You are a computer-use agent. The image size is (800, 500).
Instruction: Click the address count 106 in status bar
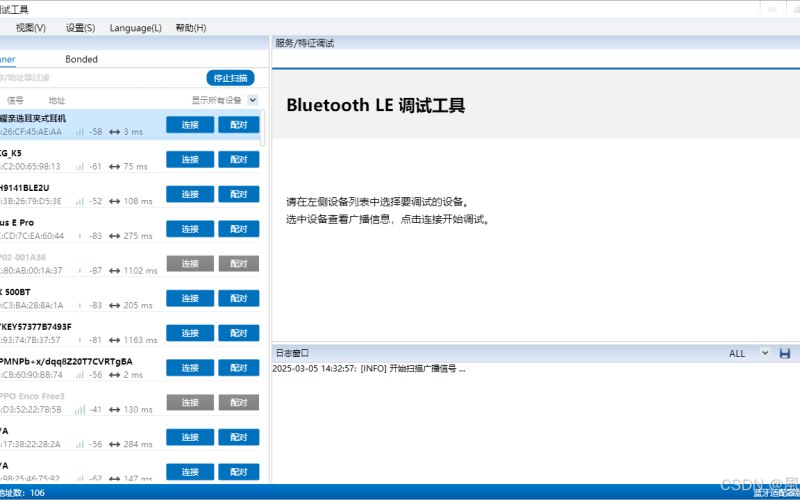pyautogui.click(x=37, y=492)
